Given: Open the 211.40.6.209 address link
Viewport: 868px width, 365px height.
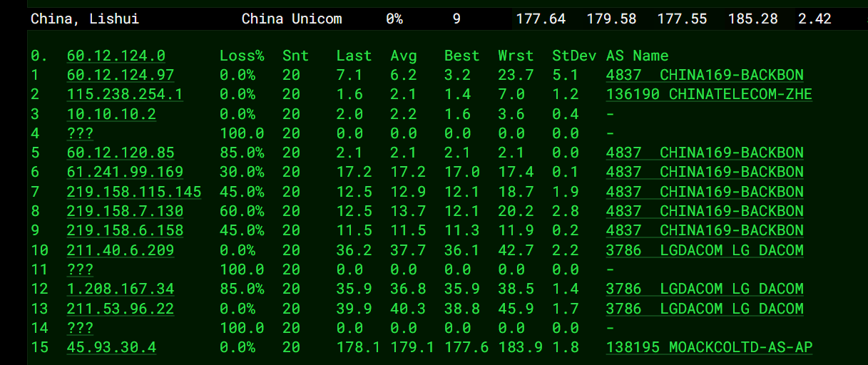Looking at the screenshot, I should coord(121,250).
